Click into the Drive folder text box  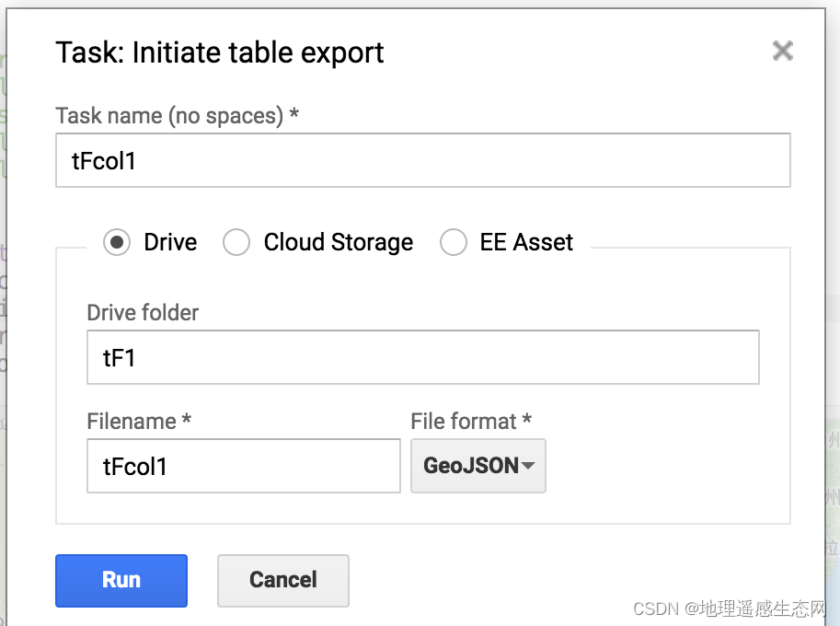coord(423,357)
